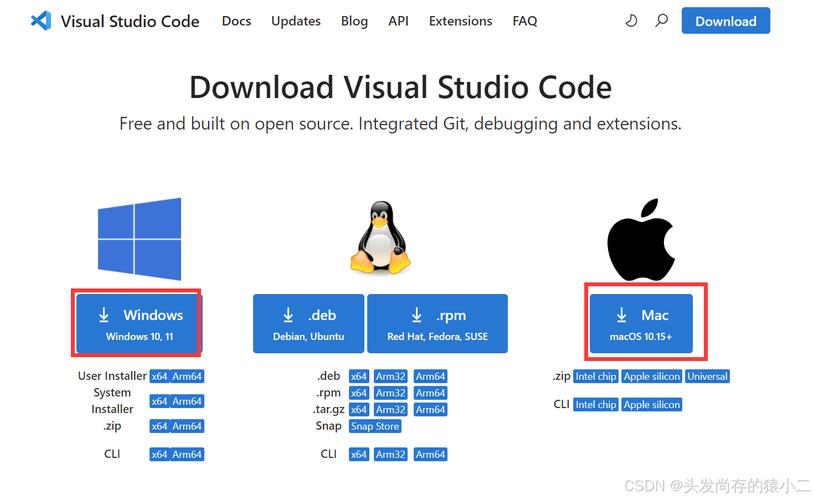Open the Snap Store link
Image resolution: width=813 pixels, height=500 pixels.
coord(375,426)
